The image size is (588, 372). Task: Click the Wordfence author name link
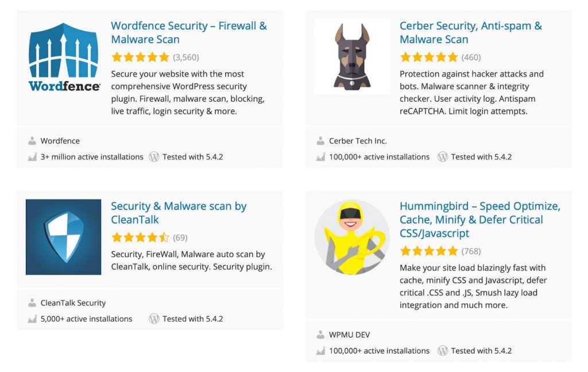coord(60,140)
